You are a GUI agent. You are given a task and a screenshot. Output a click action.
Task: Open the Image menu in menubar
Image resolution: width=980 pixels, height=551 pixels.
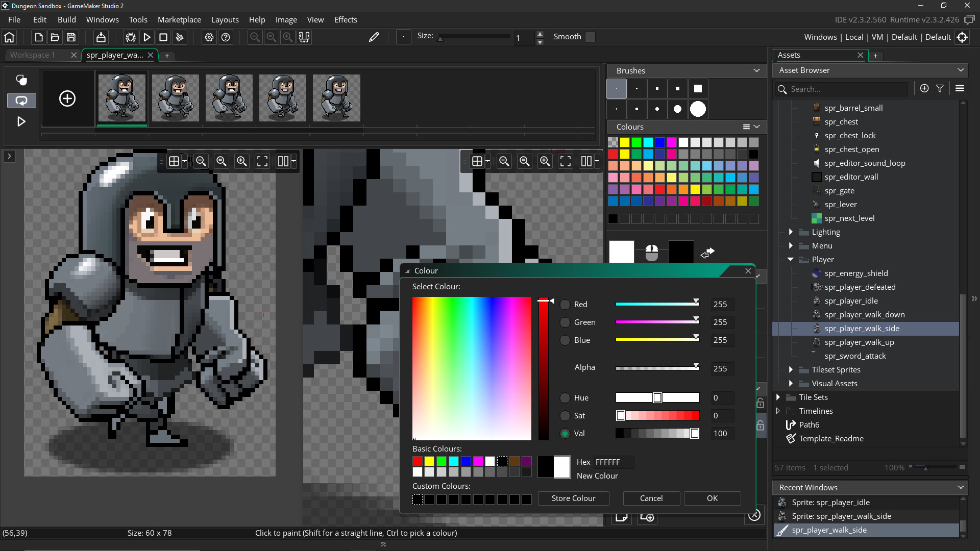point(286,19)
